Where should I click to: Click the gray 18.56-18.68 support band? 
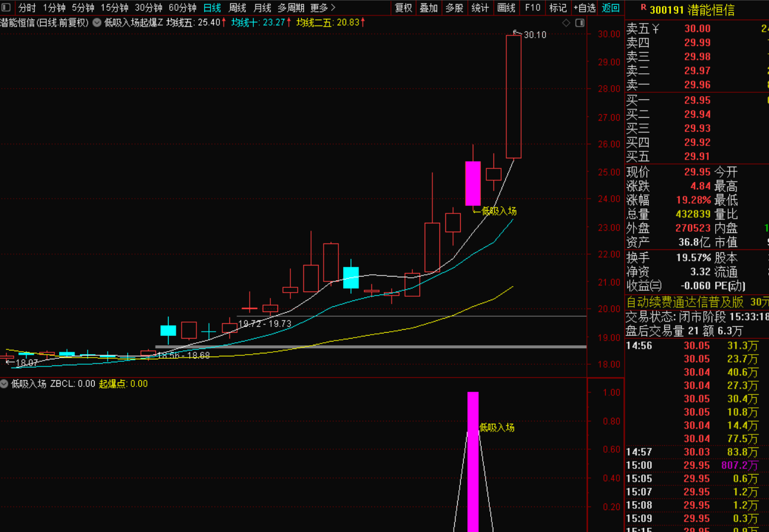point(370,346)
